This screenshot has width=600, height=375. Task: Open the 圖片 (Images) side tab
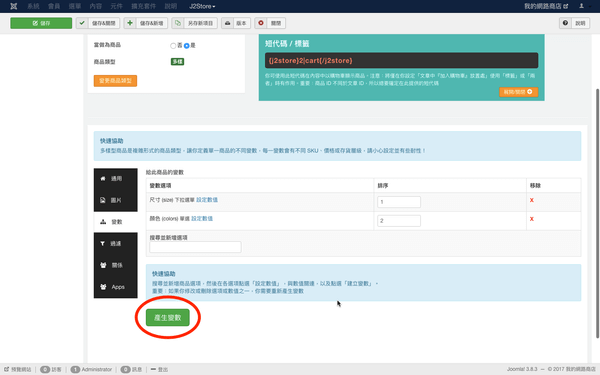click(x=116, y=200)
